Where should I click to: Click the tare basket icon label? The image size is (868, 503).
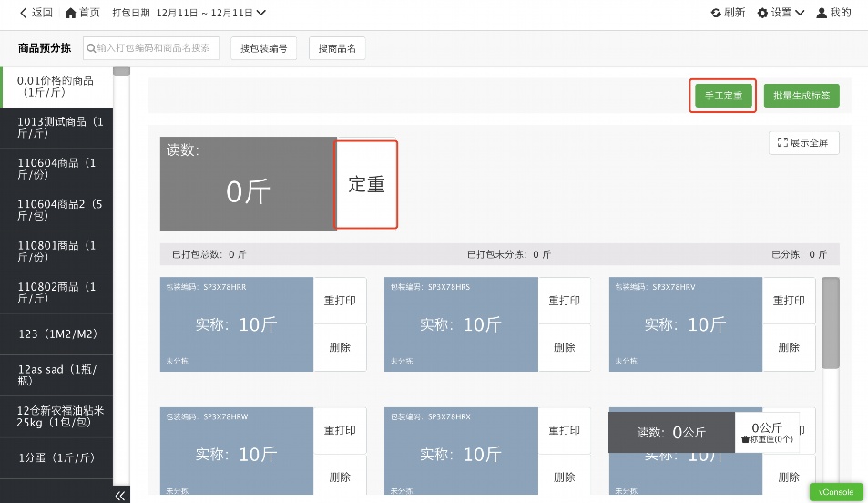click(746, 439)
